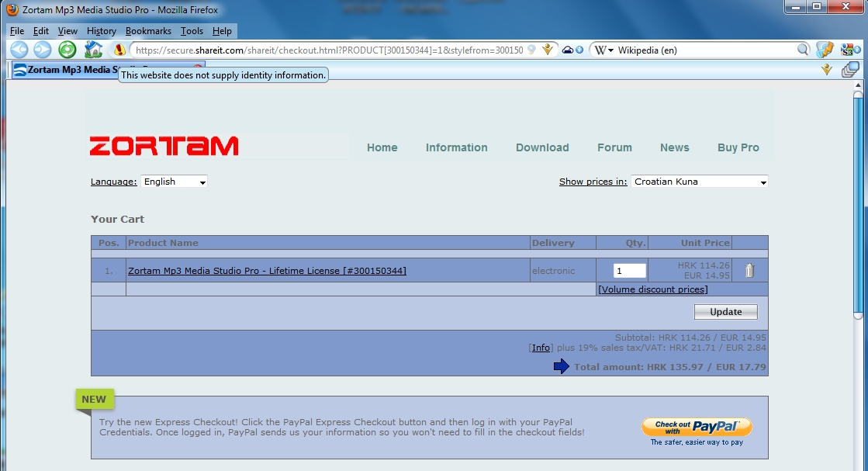Image resolution: width=868 pixels, height=471 pixels.
Task: Click the Zortam red logo
Action: pyautogui.click(x=164, y=146)
